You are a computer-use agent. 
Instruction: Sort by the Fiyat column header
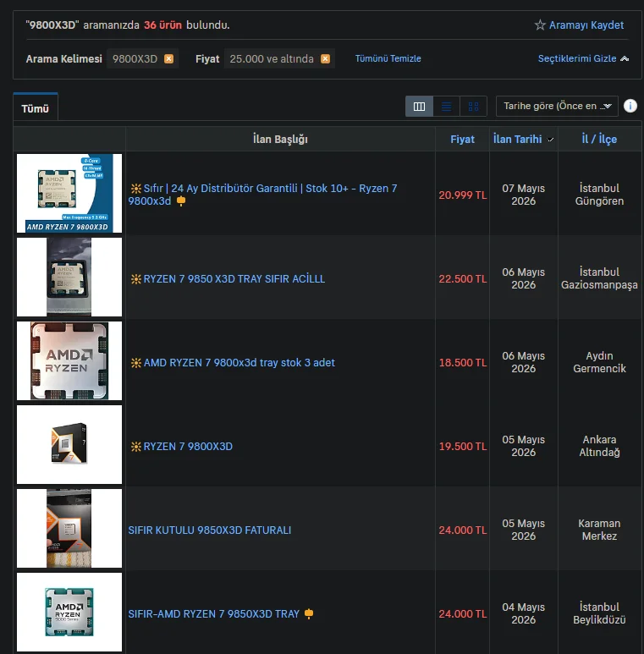pyautogui.click(x=462, y=140)
